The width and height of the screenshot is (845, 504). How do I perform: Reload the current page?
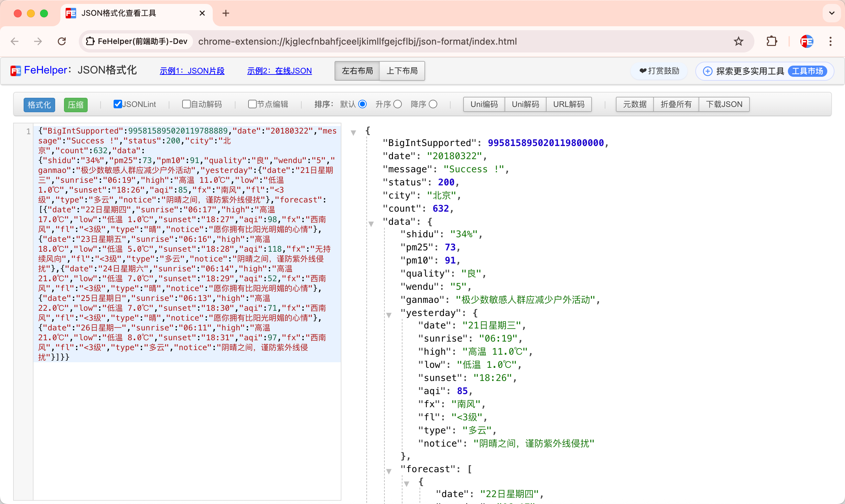pyautogui.click(x=61, y=41)
